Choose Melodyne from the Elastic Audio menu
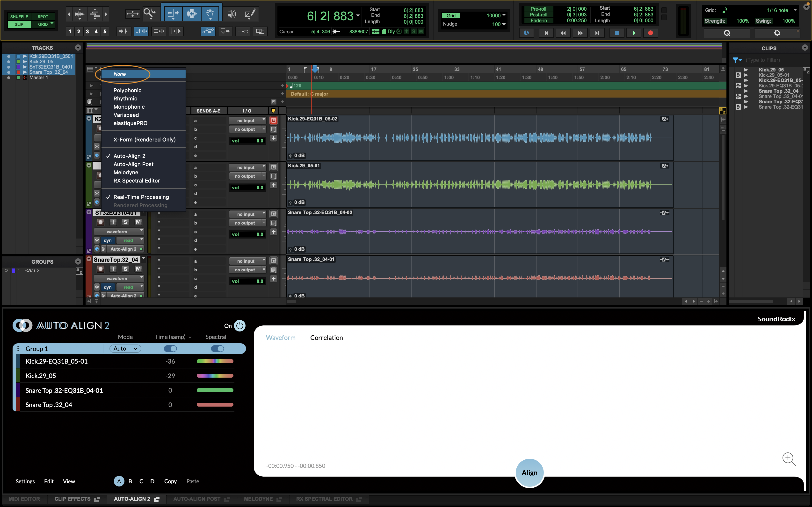812x507 pixels. (126, 172)
